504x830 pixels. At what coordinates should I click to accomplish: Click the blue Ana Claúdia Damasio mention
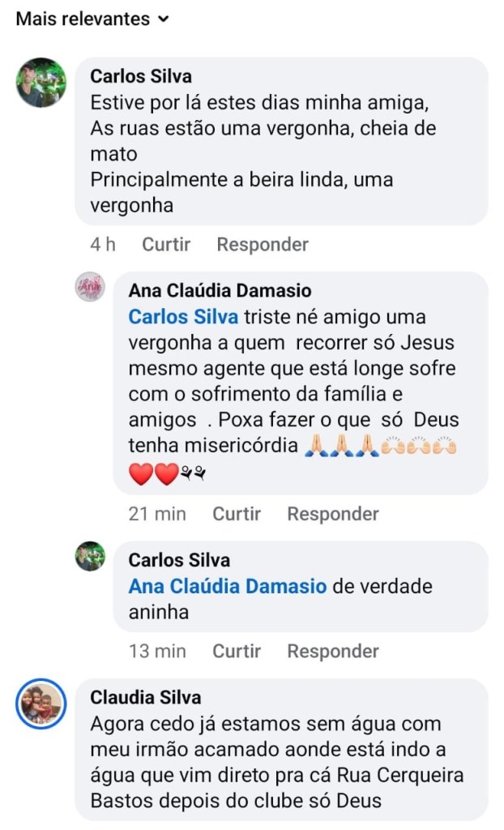pyautogui.click(x=228, y=586)
